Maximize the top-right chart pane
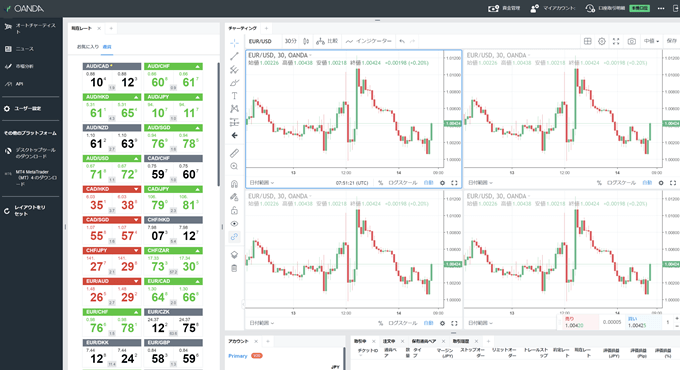 (673, 183)
